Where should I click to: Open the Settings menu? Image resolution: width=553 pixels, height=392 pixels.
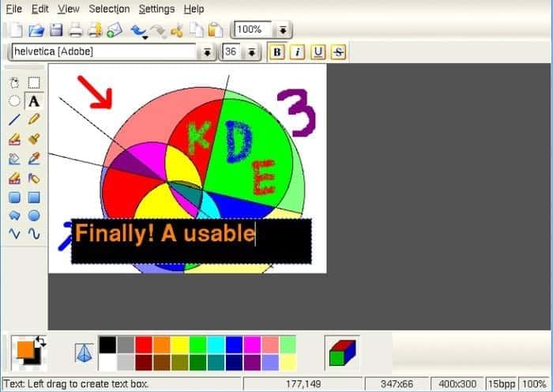point(156,9)
